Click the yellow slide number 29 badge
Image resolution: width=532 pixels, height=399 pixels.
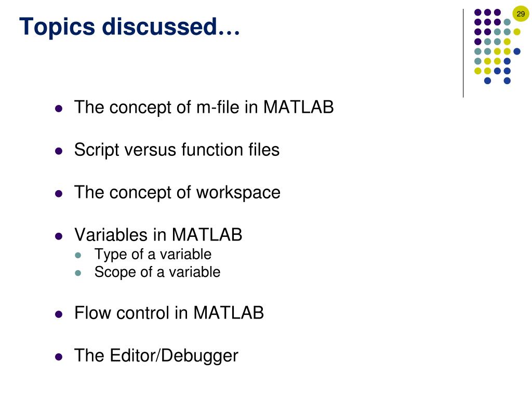coord(521,14)
